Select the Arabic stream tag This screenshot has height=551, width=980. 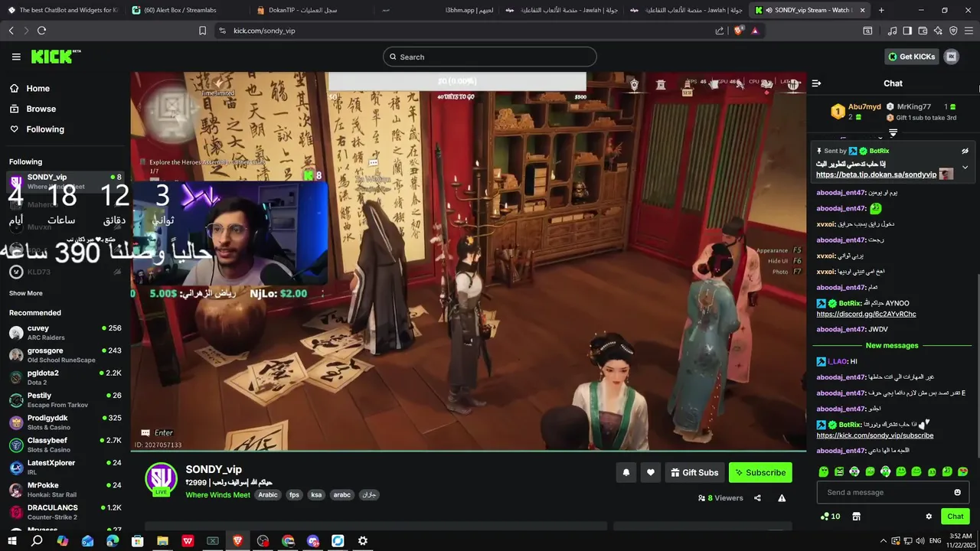pos(268,495)
